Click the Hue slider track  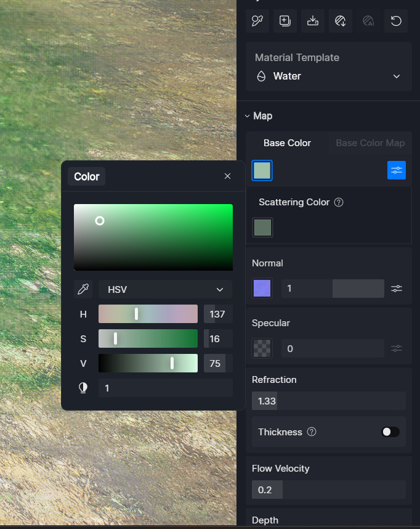148,314
